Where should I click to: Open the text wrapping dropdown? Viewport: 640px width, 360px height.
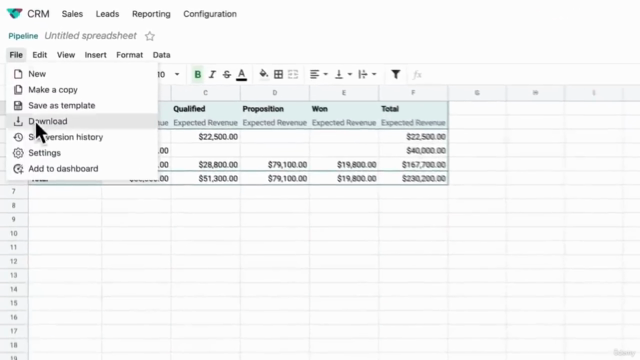367,74
